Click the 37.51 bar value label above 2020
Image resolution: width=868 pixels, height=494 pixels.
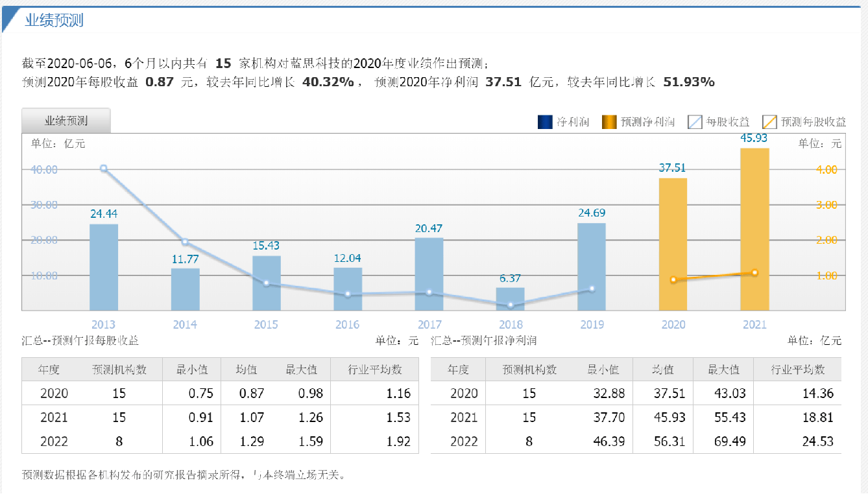673,168
